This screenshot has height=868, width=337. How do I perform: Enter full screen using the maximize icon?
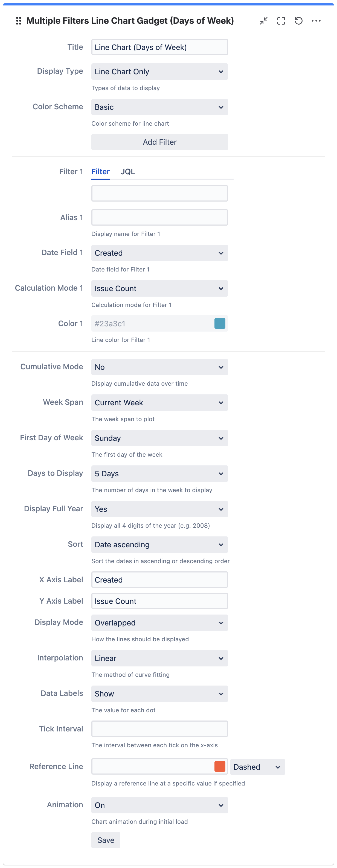(x=281, y=21)
